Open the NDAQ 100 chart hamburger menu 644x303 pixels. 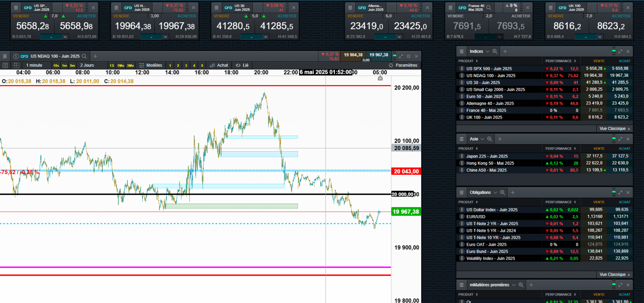click(x=5, y=56)
